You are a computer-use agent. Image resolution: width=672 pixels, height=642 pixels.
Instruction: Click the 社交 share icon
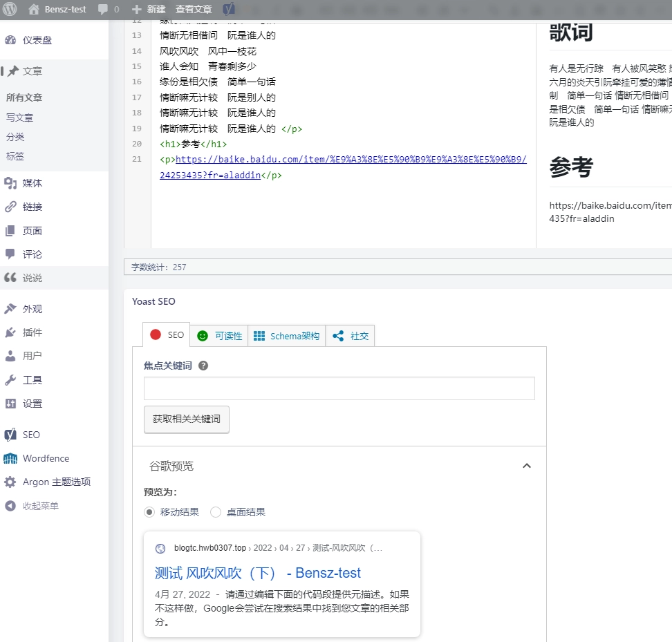[338, 336]
